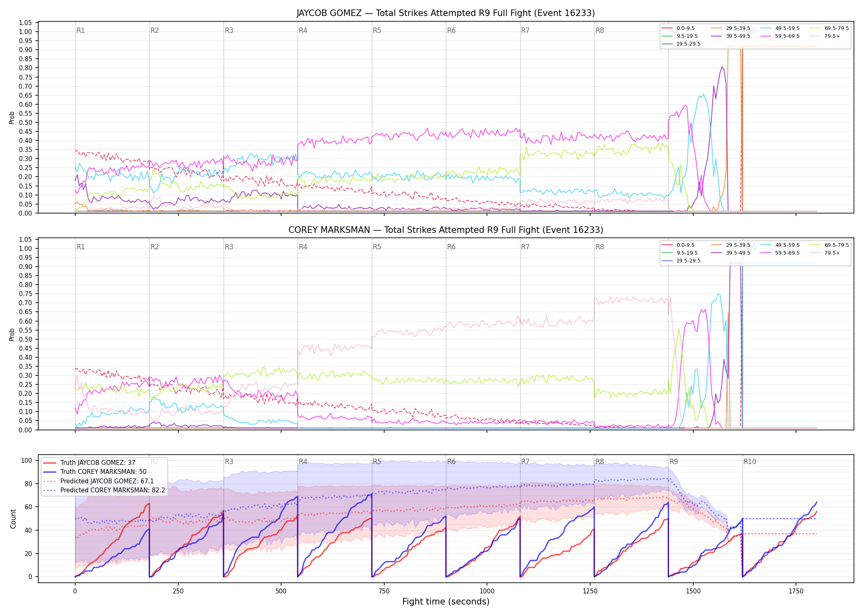
Task: Select the R2 round label in Corey Marksman chart
Action: [x=155, y=247]
